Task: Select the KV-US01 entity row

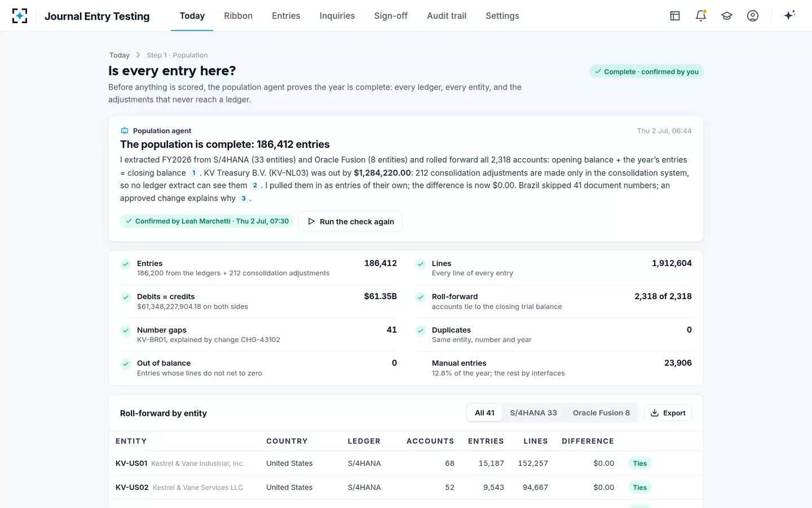Action: (x=406, y=463)
